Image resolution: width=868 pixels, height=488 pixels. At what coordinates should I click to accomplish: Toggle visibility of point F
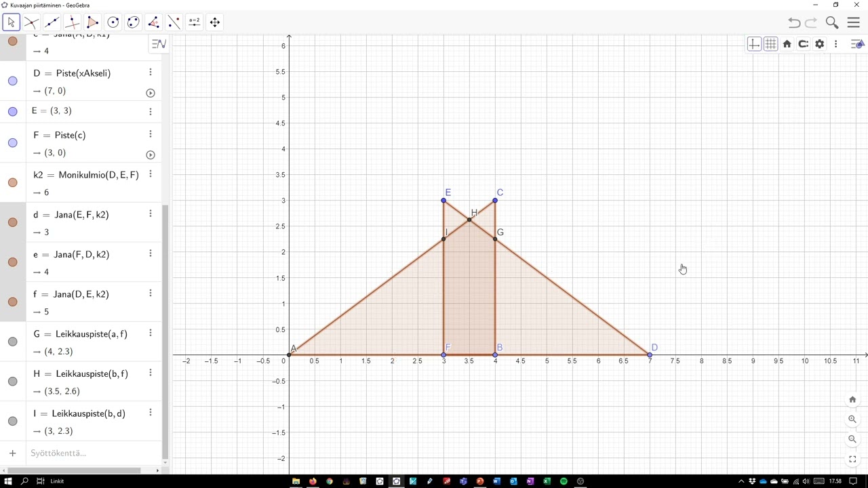(13, 143)
